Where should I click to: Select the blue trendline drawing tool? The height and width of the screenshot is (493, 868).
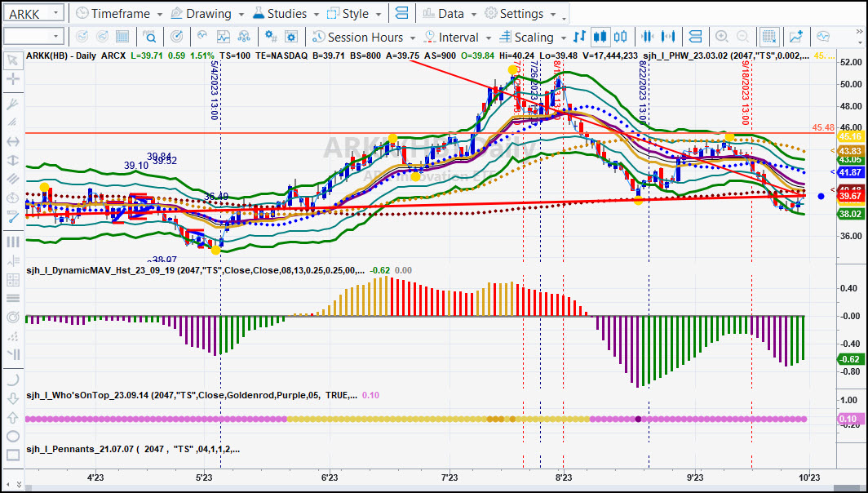pos(12,216)
